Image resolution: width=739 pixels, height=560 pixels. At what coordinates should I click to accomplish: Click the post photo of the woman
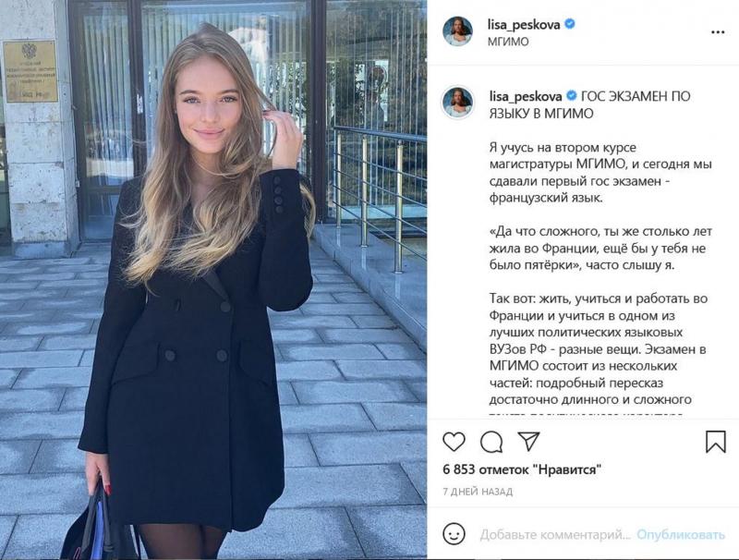point(213,279)
